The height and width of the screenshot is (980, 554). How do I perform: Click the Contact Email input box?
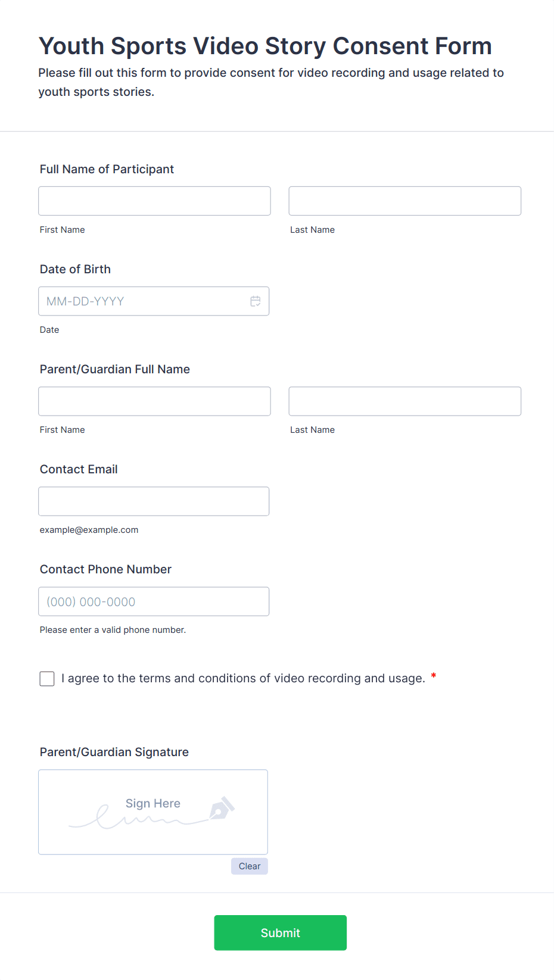154,501
